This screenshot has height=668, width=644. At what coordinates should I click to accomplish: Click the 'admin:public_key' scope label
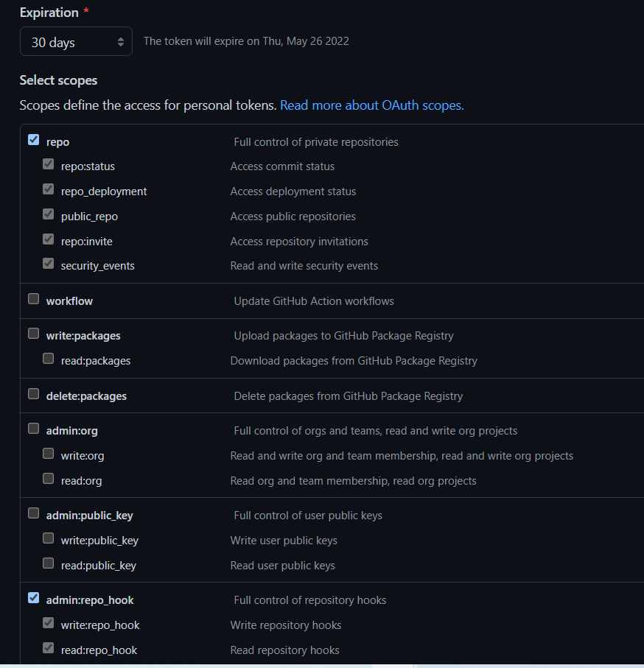click(89, 516)
